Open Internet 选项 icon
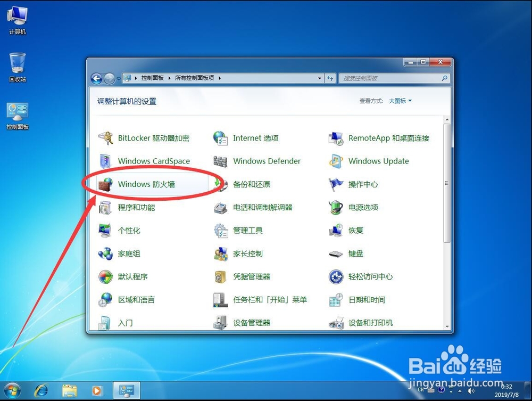Image resolution: width=532 pixels, height=401 pixels. [x=221, y=138]
